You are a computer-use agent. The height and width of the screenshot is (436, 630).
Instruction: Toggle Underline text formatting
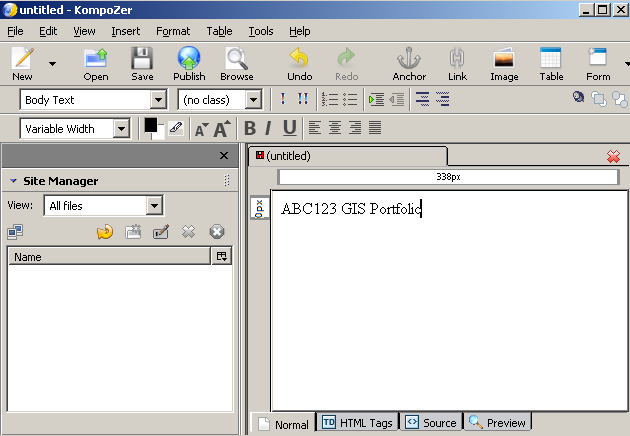point(289,128)
